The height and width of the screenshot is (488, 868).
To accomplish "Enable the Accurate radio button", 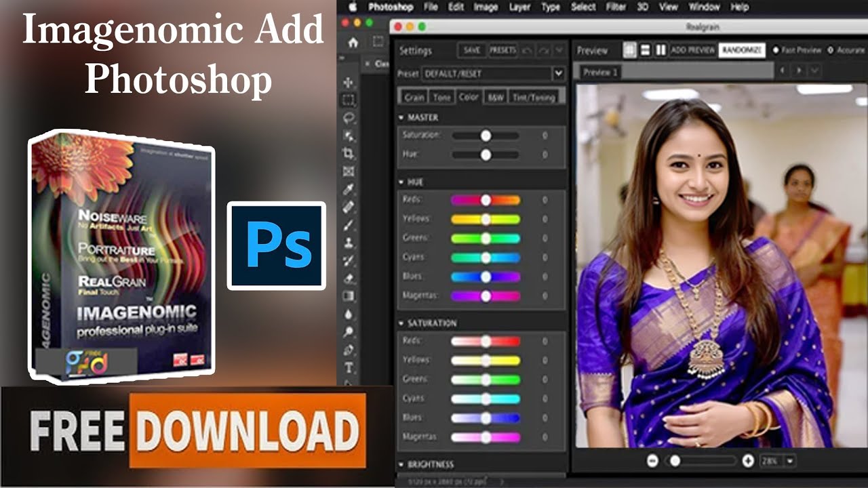I will click(831, 50).
